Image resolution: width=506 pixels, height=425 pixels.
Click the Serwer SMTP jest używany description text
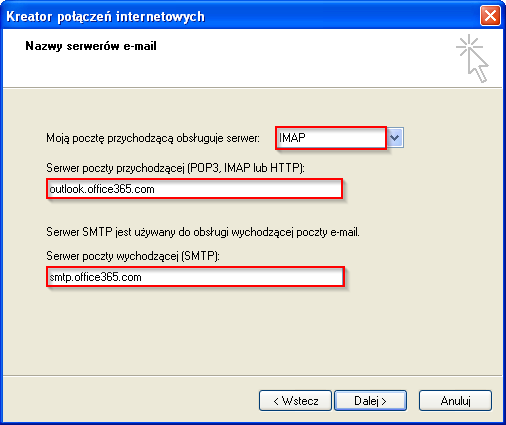203,232
